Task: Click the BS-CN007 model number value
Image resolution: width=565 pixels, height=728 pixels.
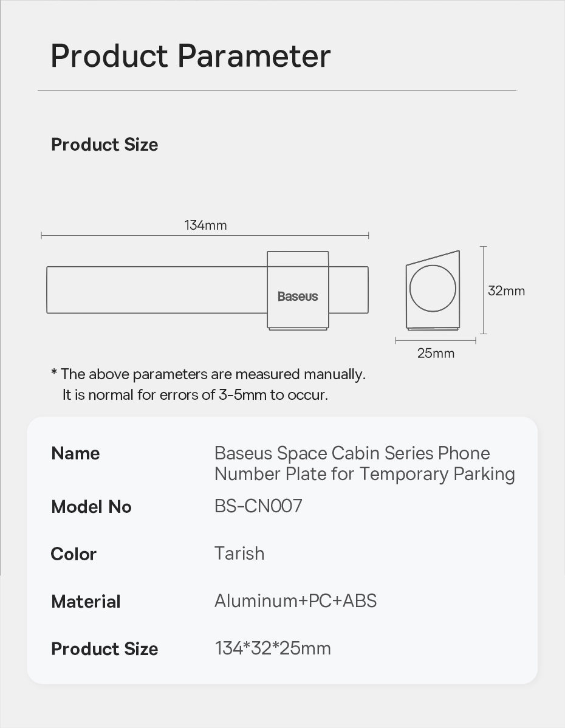Action: tap(258, 506)
